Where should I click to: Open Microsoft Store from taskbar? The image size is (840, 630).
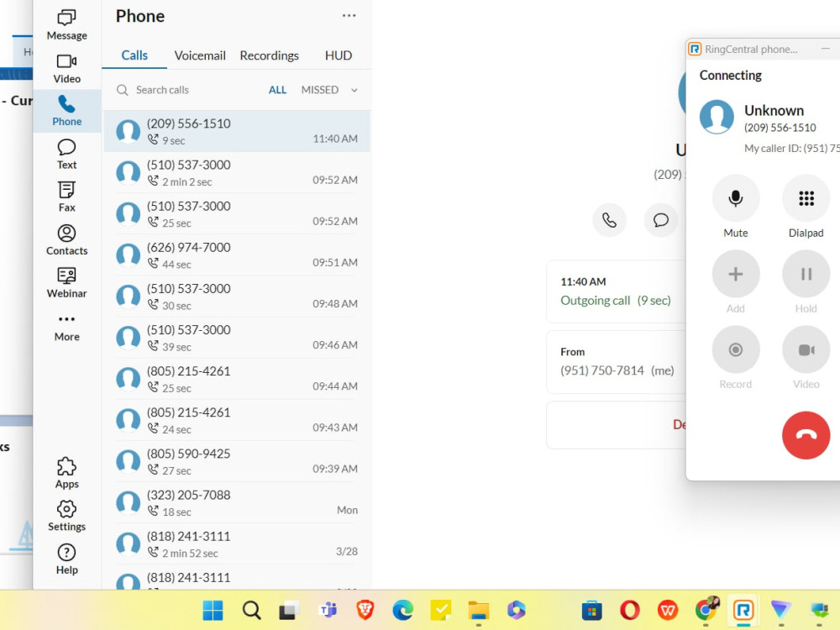591,610
